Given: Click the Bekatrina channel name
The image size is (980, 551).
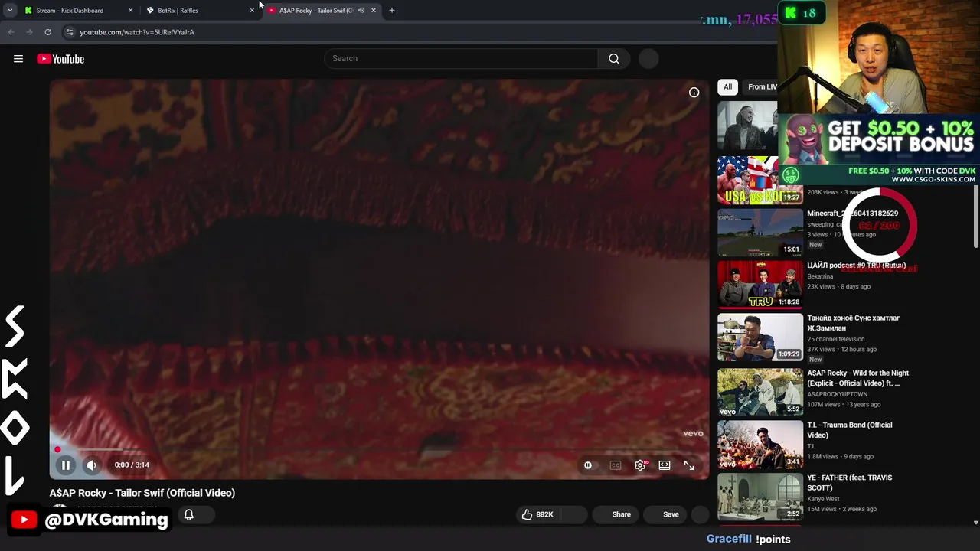Looking at the screenshot, I should point(820,276).
